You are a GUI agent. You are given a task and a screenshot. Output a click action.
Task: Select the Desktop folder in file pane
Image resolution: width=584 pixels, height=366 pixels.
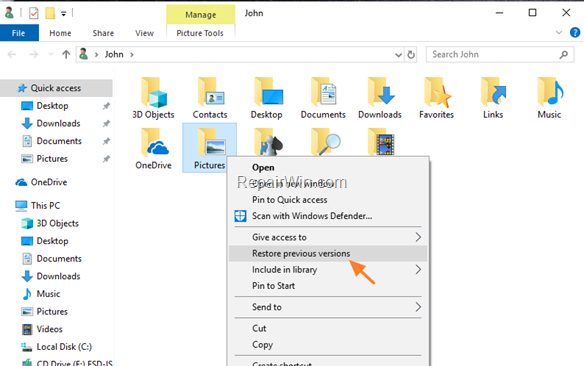[x=267, y=98]
